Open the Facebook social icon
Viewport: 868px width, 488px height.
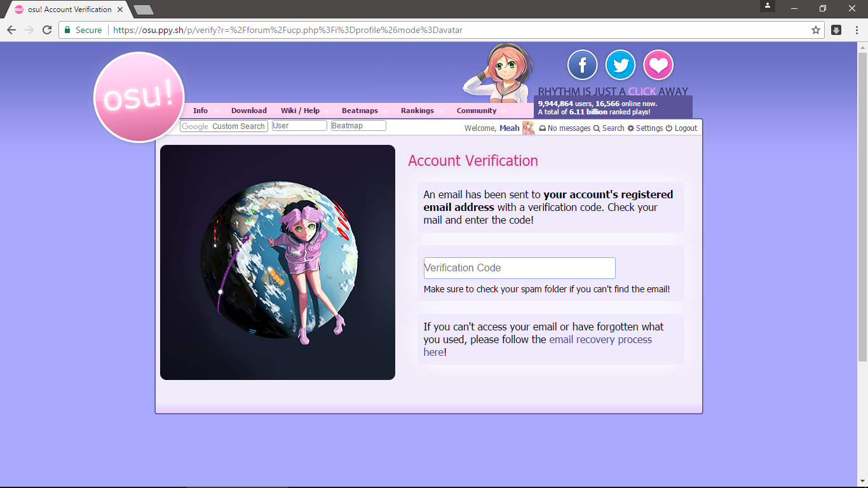tap(582, 65)
